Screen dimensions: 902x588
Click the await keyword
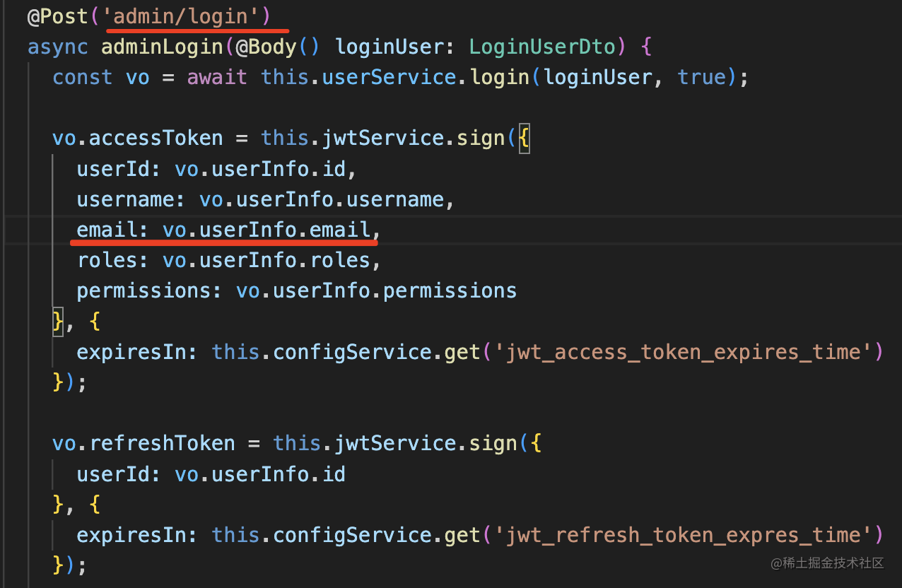(217, 77)
